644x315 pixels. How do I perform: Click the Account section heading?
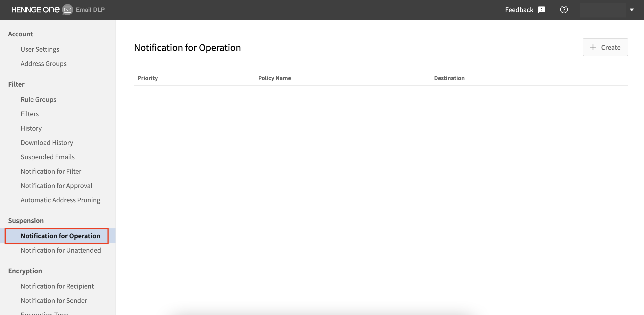point(20,34)
